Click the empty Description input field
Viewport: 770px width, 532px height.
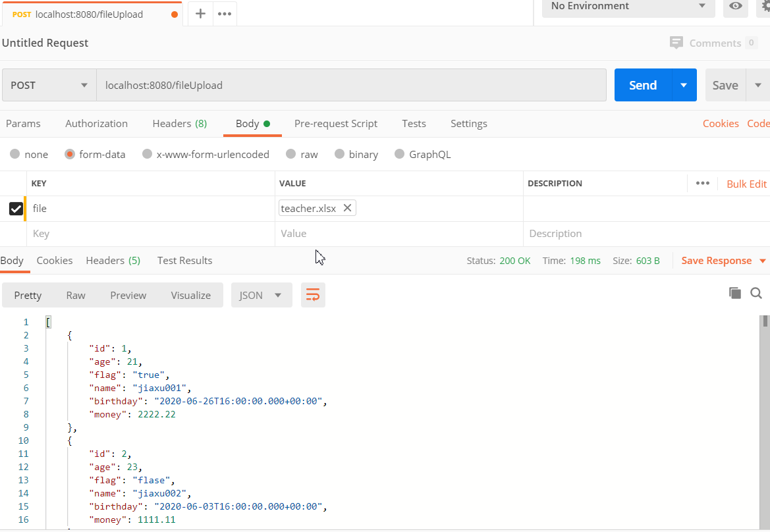pos(646,234)
